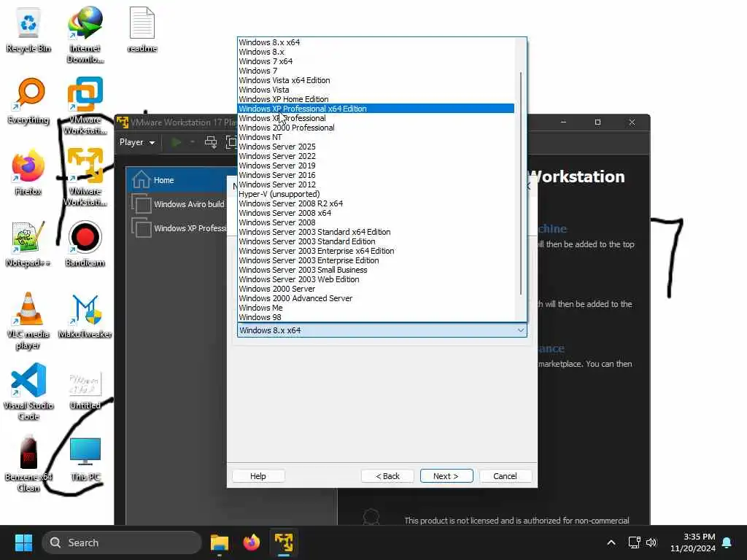
Task: Choose Windows NT from the list
Action: pyautogui.click(x=376, y=137)
